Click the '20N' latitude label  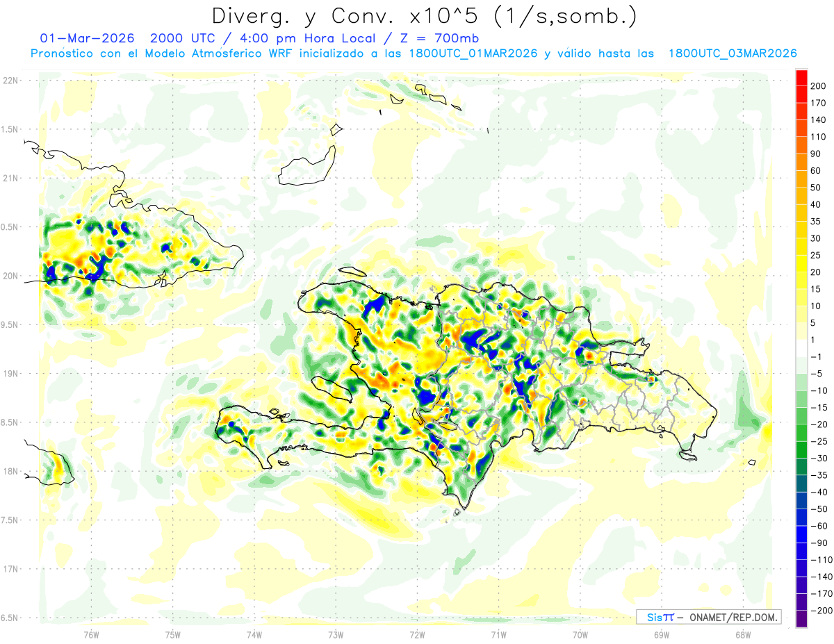[x=11, y=276]
